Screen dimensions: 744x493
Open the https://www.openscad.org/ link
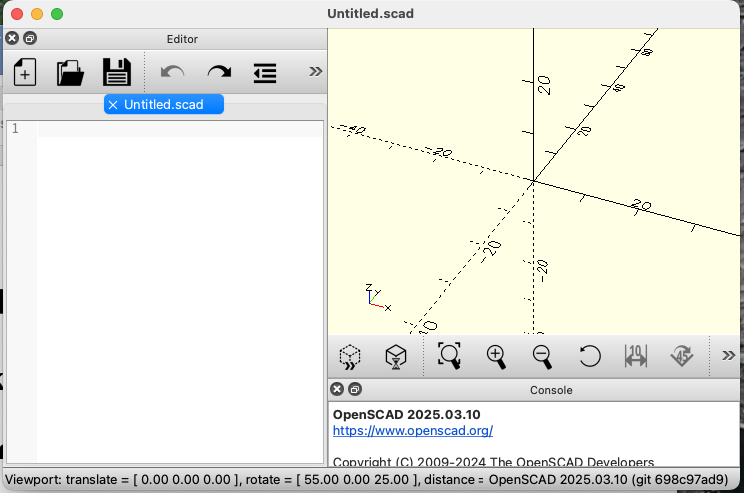coord(413,431)
